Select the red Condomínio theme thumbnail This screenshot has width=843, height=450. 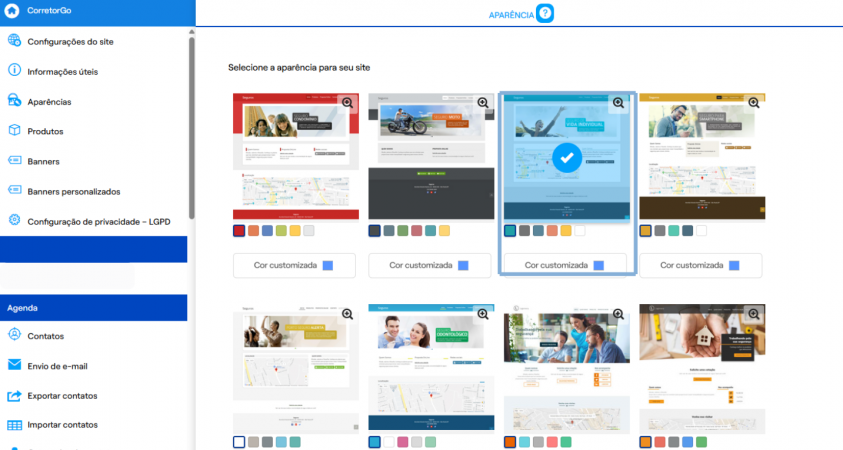pyautogui.click(x=296, y=156)
